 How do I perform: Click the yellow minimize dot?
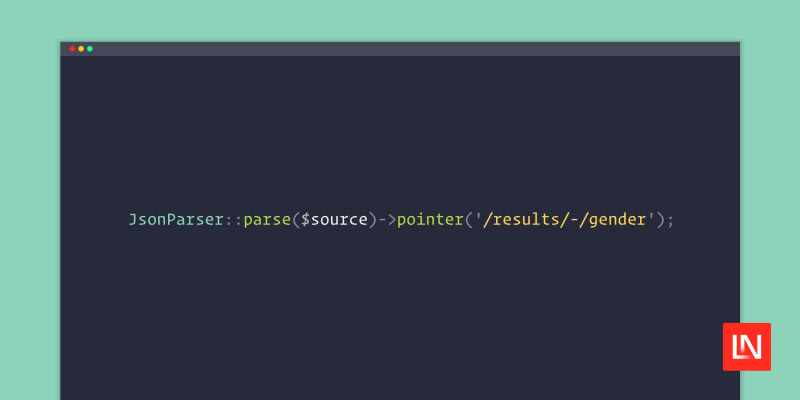coord(81,49)
